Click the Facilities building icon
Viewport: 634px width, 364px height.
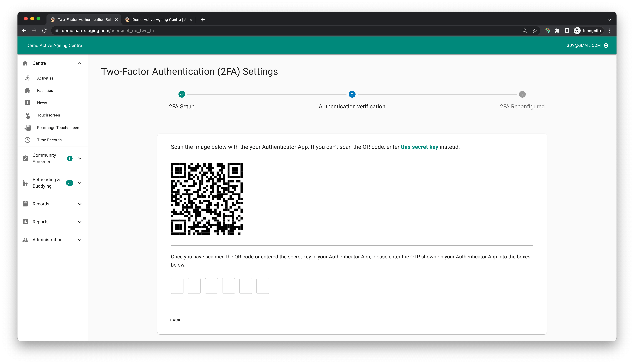click(27, 90)
